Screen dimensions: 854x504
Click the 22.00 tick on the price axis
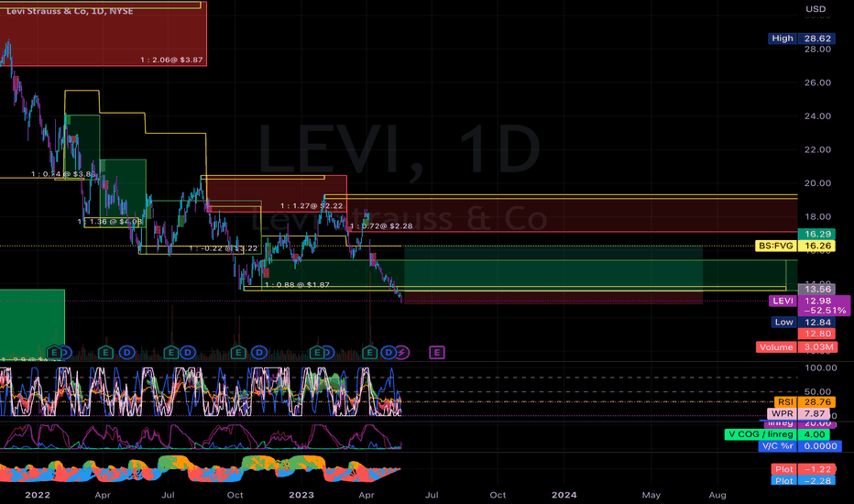point(817,149)
